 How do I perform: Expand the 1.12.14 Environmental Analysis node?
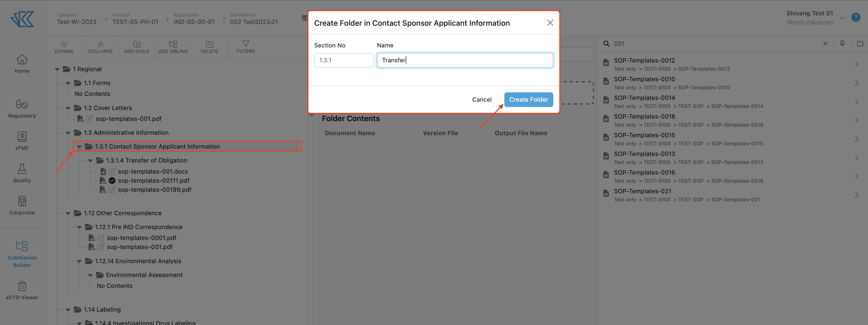79,261
